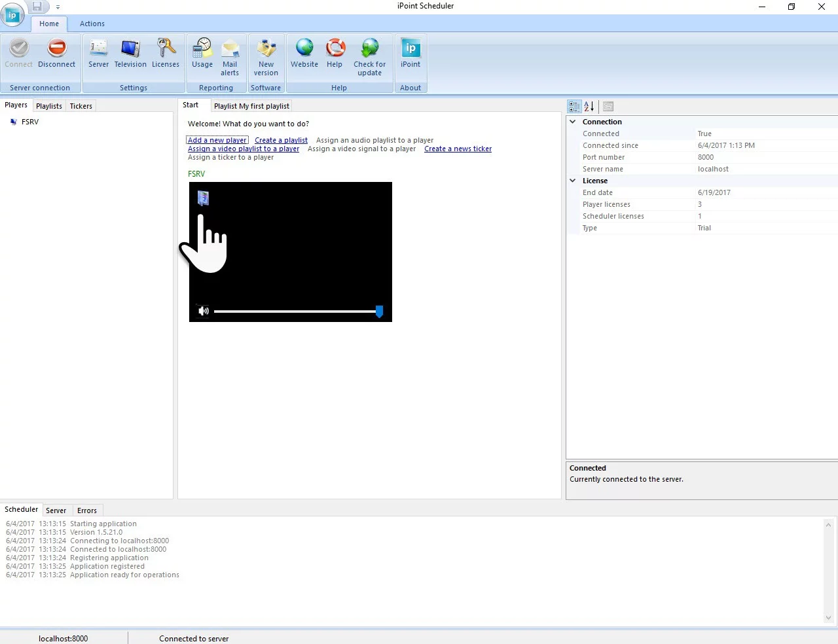Switch property grid to Categorized view
The height and width of the screenshot is (644, 838).
pyautogui.click(x=574, y=107)
